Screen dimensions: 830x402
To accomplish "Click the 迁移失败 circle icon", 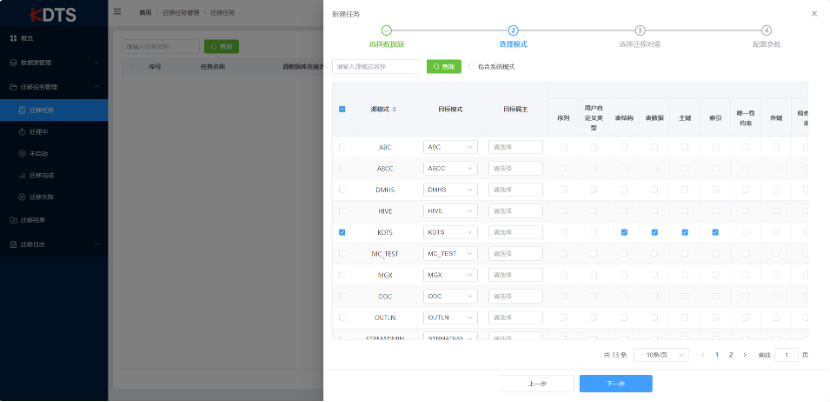I will (22, 197).
